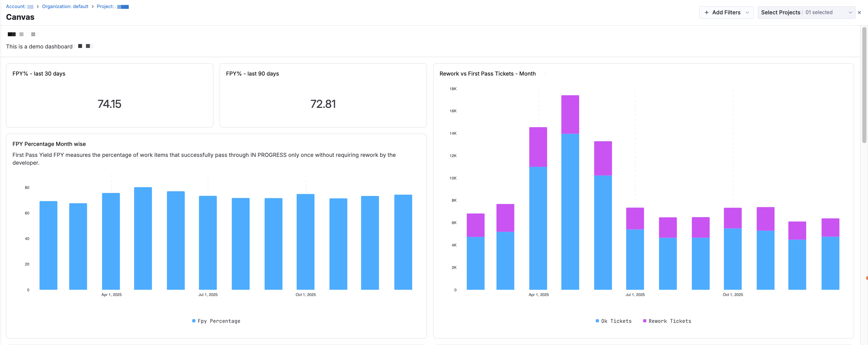868x345 pixels.
Task: Click the plus icon in Add Filters
Action: 706,13
